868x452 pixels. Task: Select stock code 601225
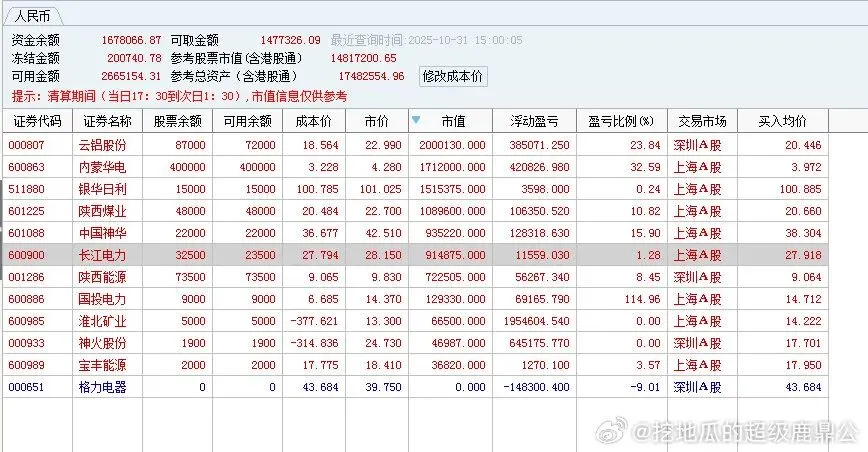(x=27, y=211)
